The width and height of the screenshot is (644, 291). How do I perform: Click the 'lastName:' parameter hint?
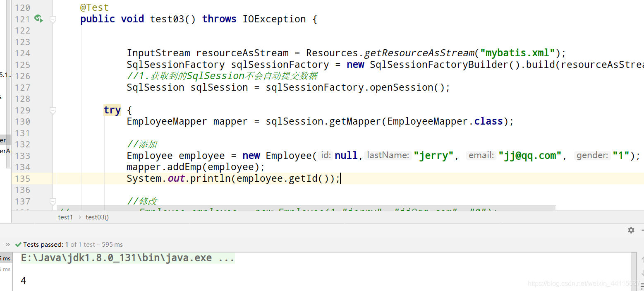tap(388, 156)
